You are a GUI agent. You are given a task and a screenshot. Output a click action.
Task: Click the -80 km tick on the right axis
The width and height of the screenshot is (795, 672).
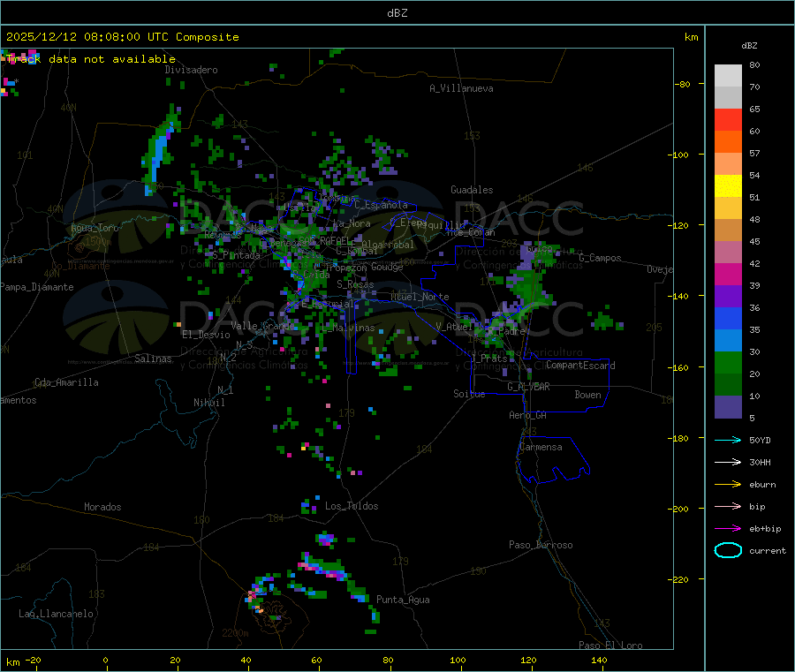click(682, 84)
